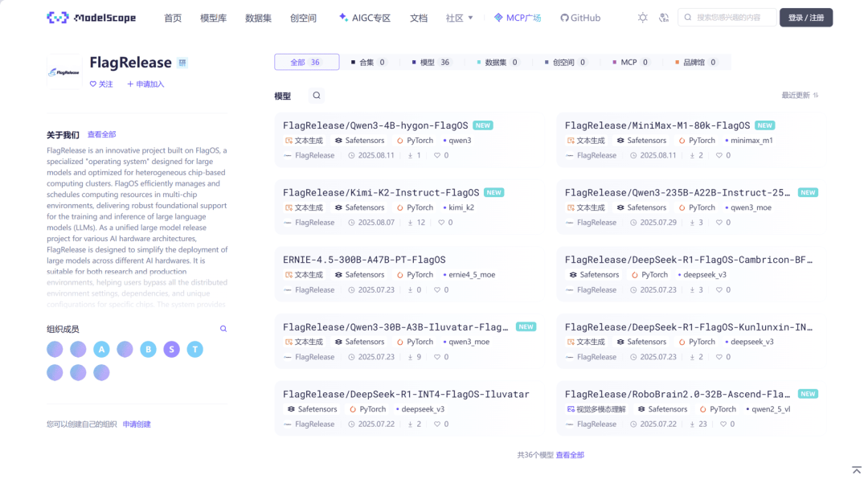Click 查看全部 next to 关于我们

click(102, 134)
